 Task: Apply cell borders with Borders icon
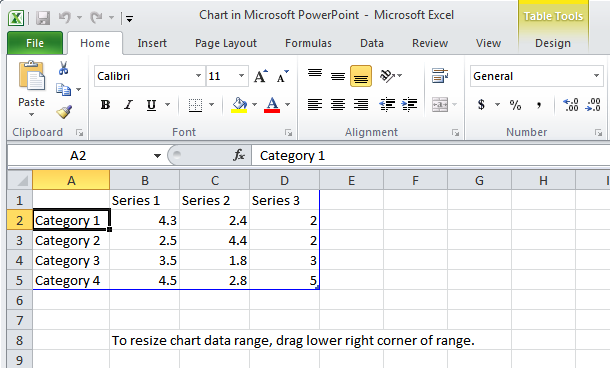click(195, 105)
